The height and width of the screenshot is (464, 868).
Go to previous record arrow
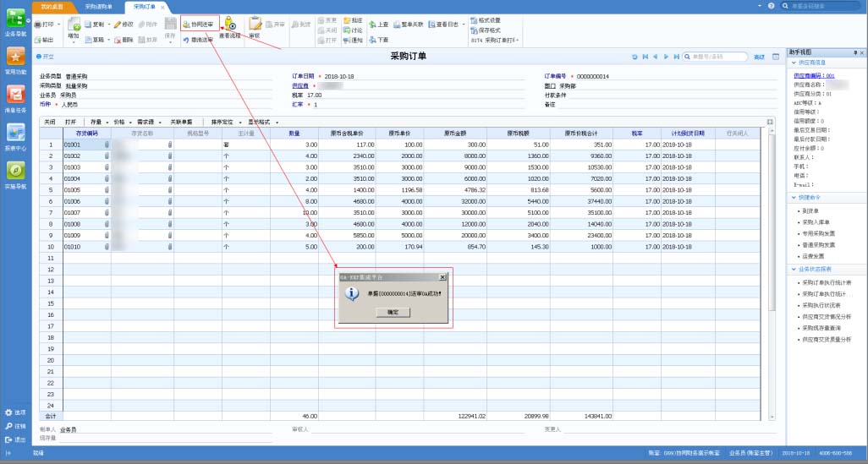[656, 57]
